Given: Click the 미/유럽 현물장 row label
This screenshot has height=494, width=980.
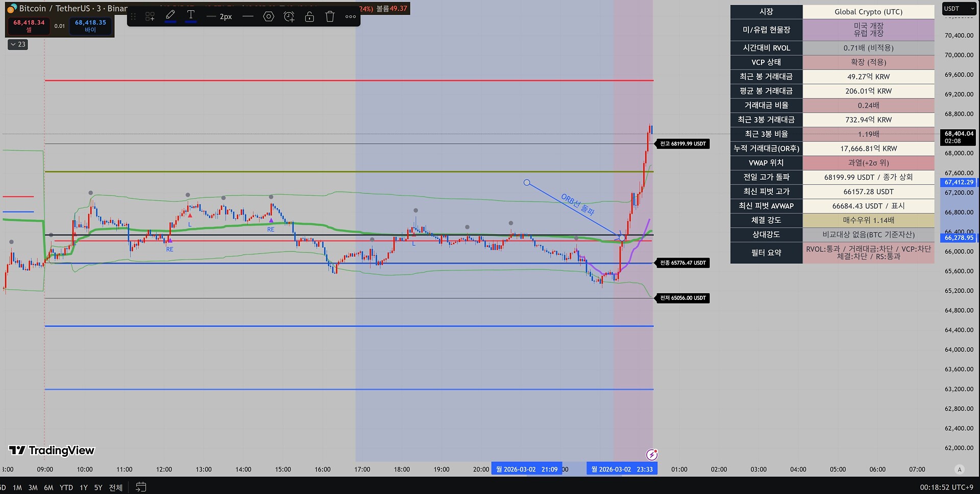Looking at the screenshot, I should (766, 30).
